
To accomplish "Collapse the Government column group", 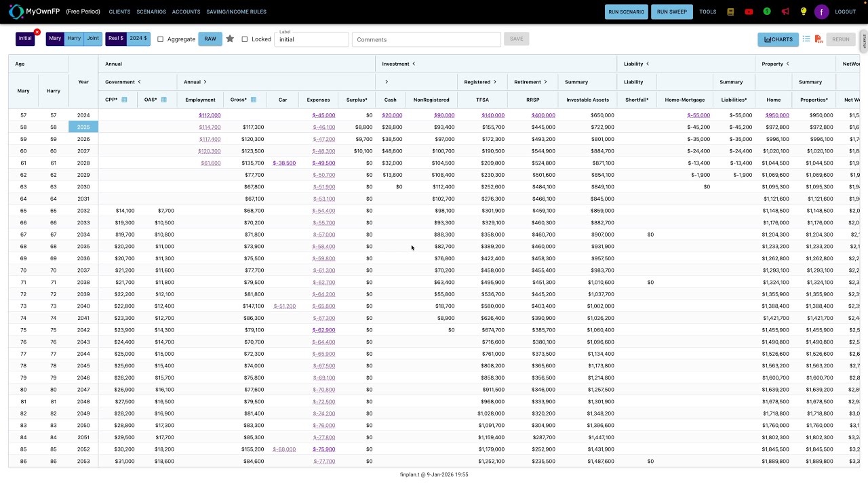I will point(139,82).
